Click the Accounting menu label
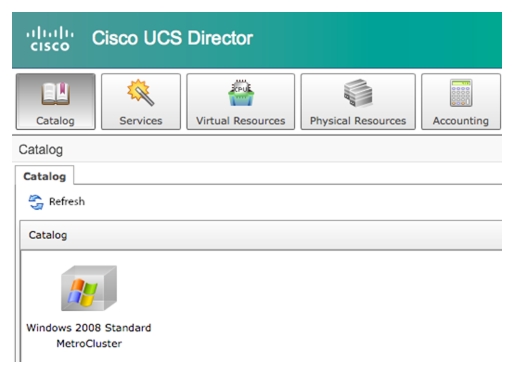Viewport: 515px width, 375px height. coord(461,121)
